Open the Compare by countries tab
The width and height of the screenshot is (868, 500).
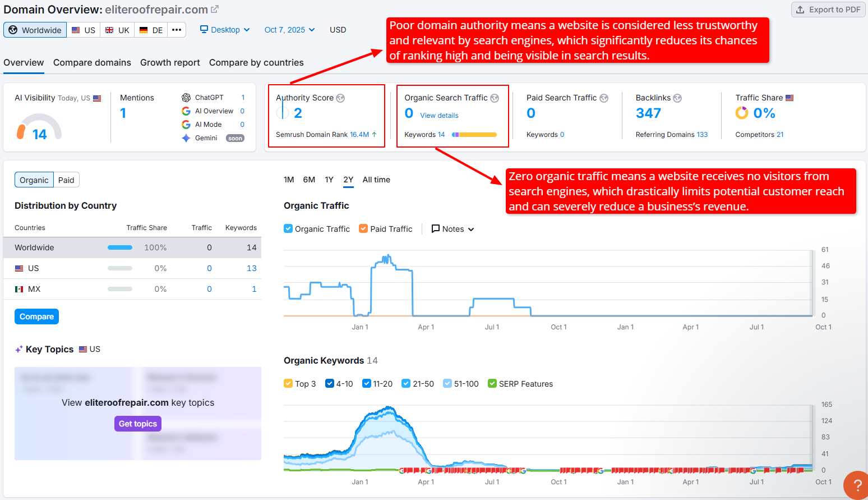click(x=256, y=62)
